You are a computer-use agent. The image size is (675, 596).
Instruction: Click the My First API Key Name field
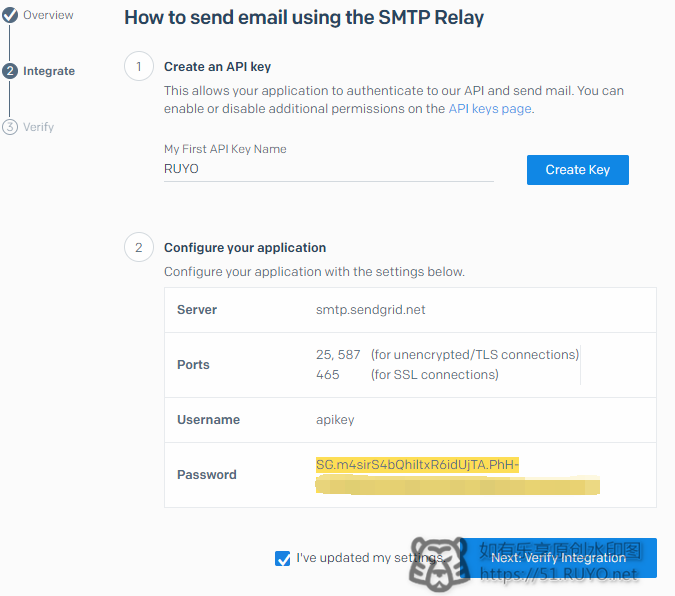tap(328, 169)
